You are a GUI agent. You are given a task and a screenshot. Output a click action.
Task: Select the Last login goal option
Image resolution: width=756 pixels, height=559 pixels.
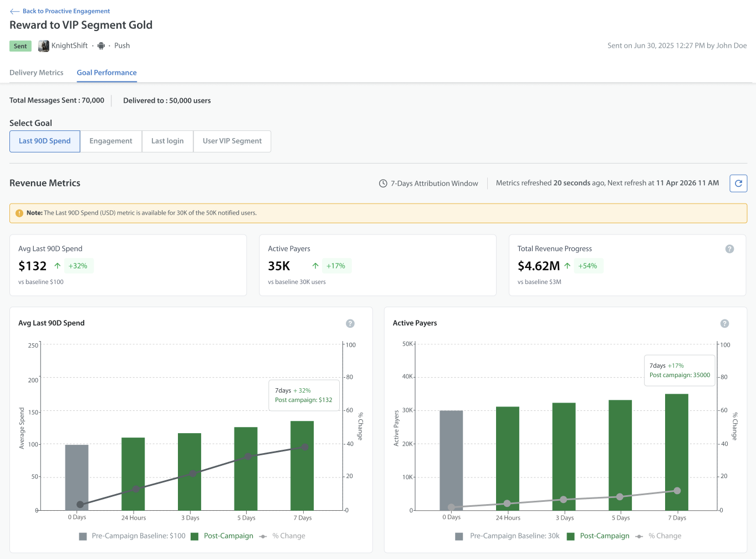click(167, 141)
